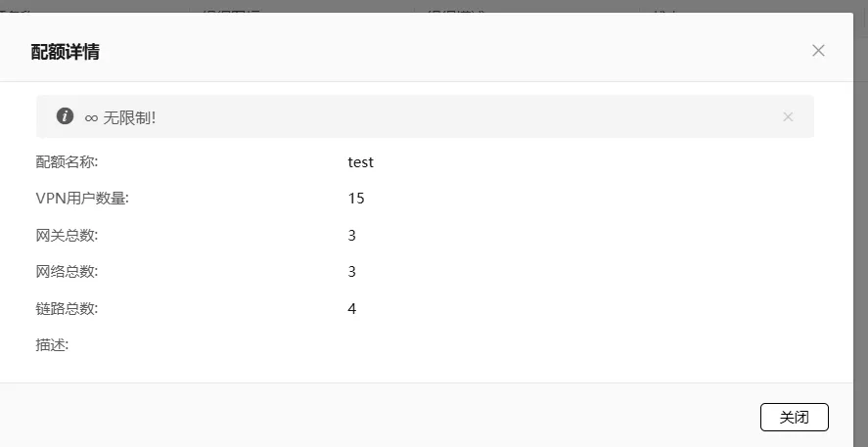This screenshot has width=868, height=447.
Task: Click the link total value 4
Action: [351, 308]
